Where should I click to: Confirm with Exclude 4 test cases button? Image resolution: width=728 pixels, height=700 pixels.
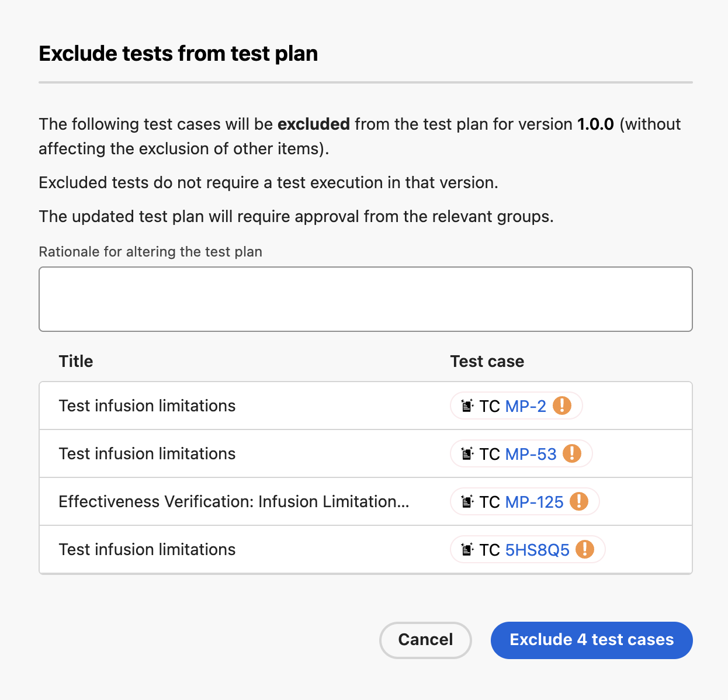pyautogui.click(x=592, y=640)
